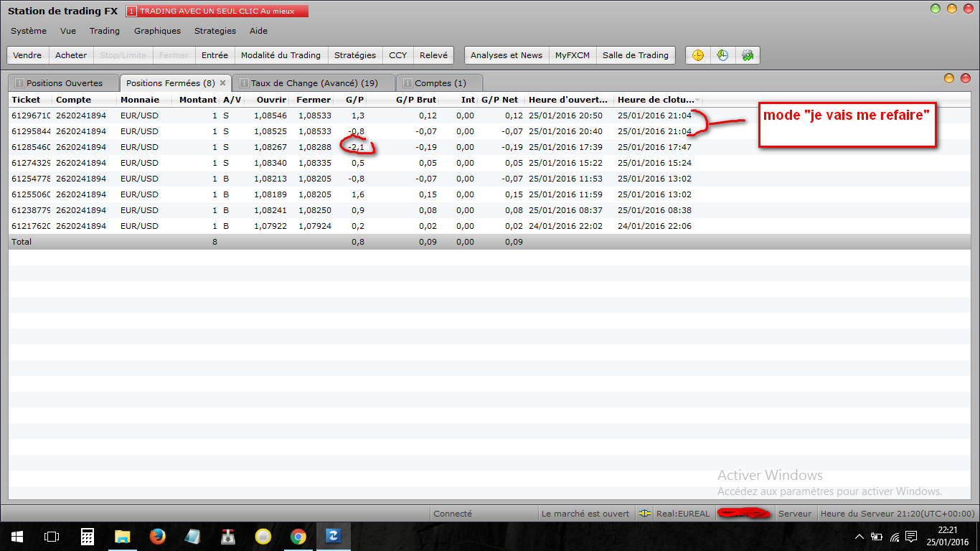Open the Action Center notifications icon
This screenshot has width=980, height=551.
coord(911,537)
